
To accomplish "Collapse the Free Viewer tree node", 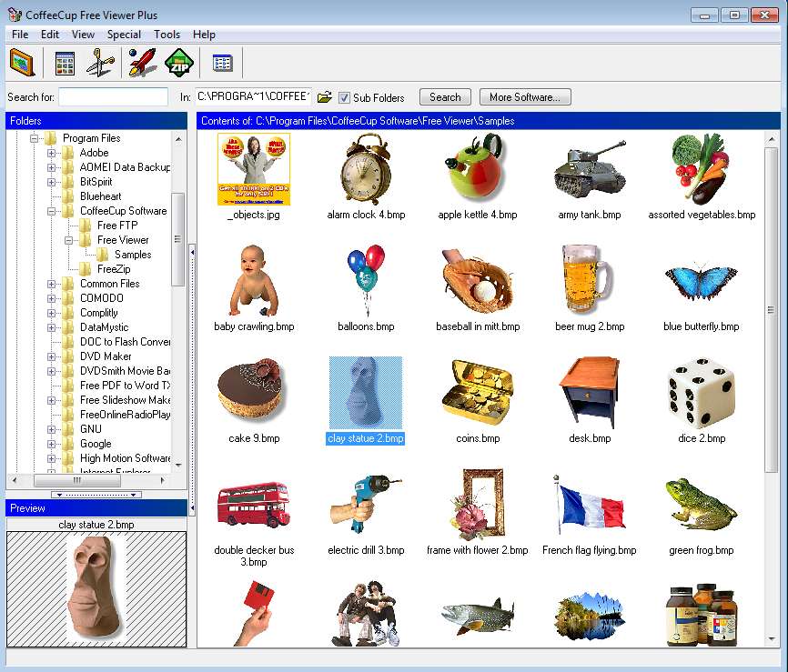I will [69, 240].
